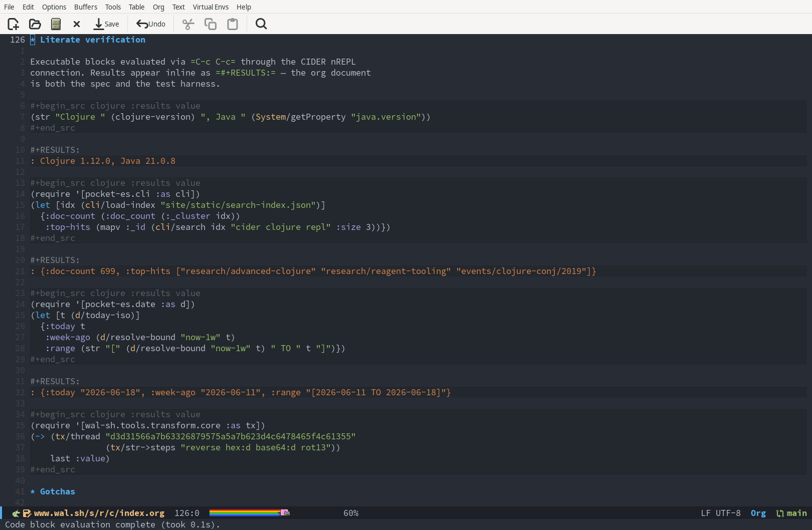Copy selection with the copy icon
Image resolution: width=812 pixels, height=530 pixels.
click(211, 24)
